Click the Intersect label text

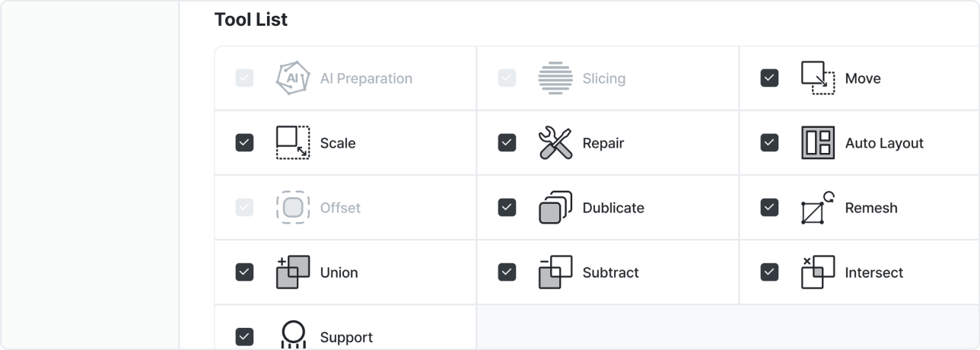click(x=874, y=272)
